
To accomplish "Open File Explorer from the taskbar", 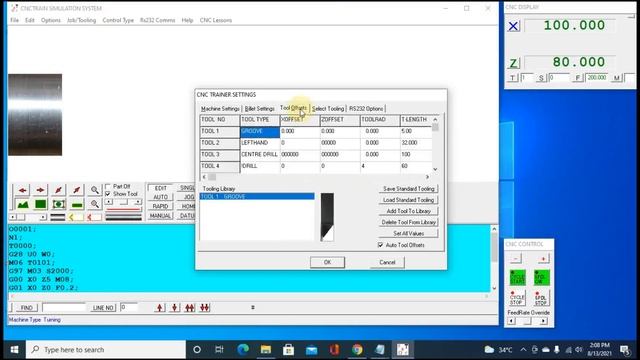I will click(266, 349).
